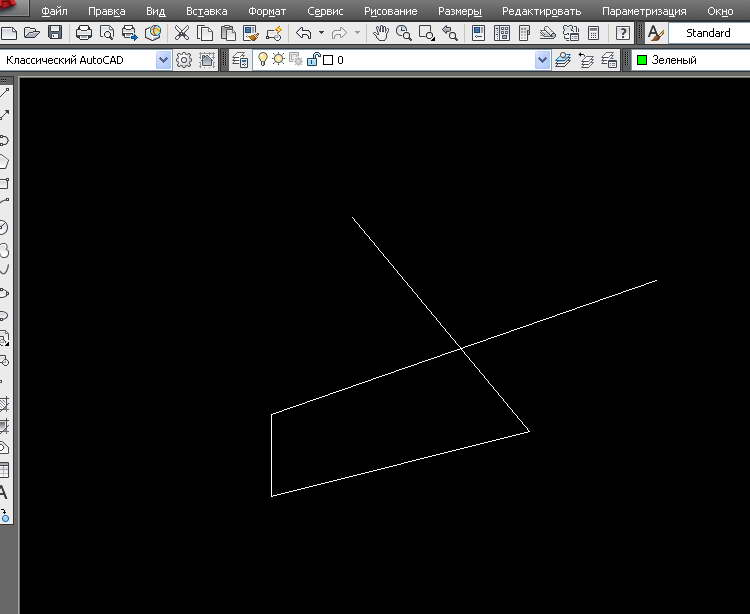750x614 pixels.
Task: Copy selection to clipboard
Action: click(205, 33)
